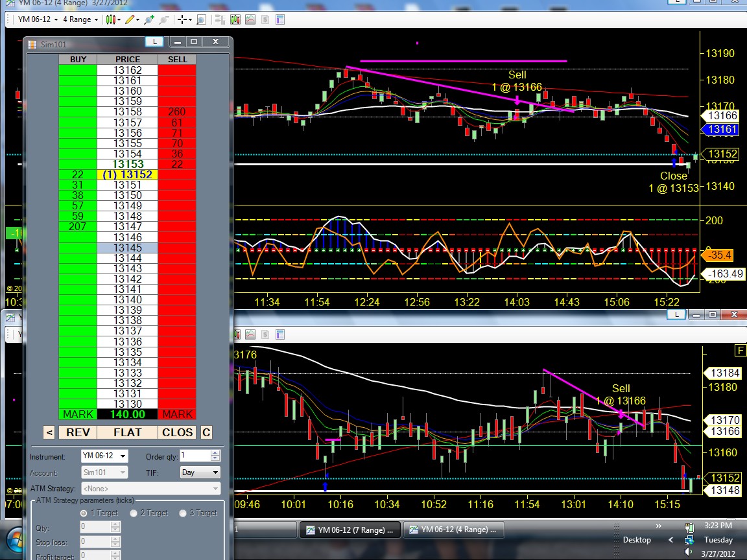Viewport: 747px width, 560px height.
Task: Open properties icon in top chart toolbar
Action: point(280,19)
